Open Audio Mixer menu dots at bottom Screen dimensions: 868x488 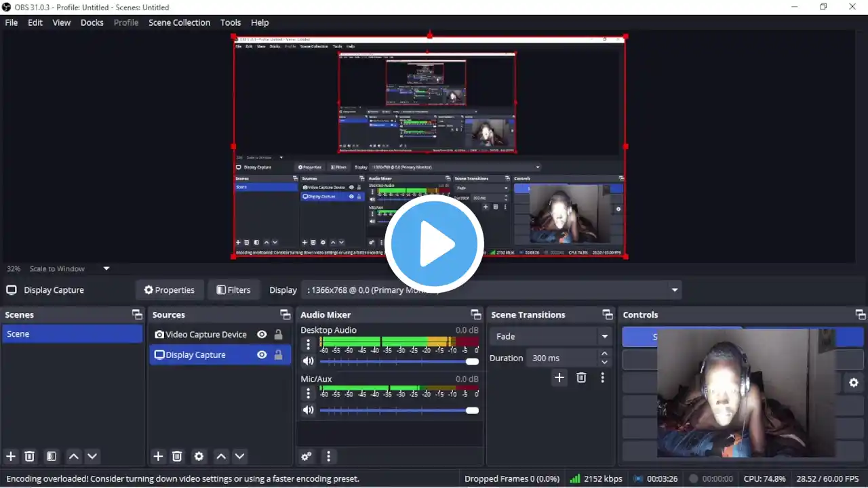coord(328,457)
